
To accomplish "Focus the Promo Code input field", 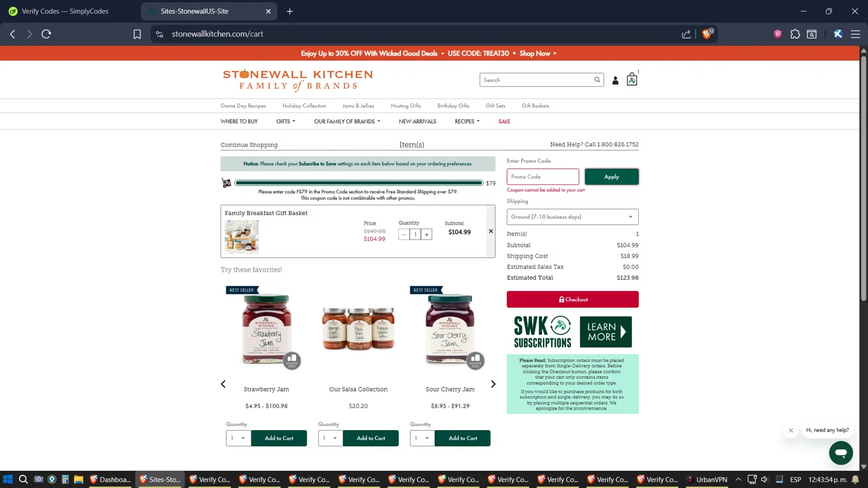I will (x=543, y=177).
